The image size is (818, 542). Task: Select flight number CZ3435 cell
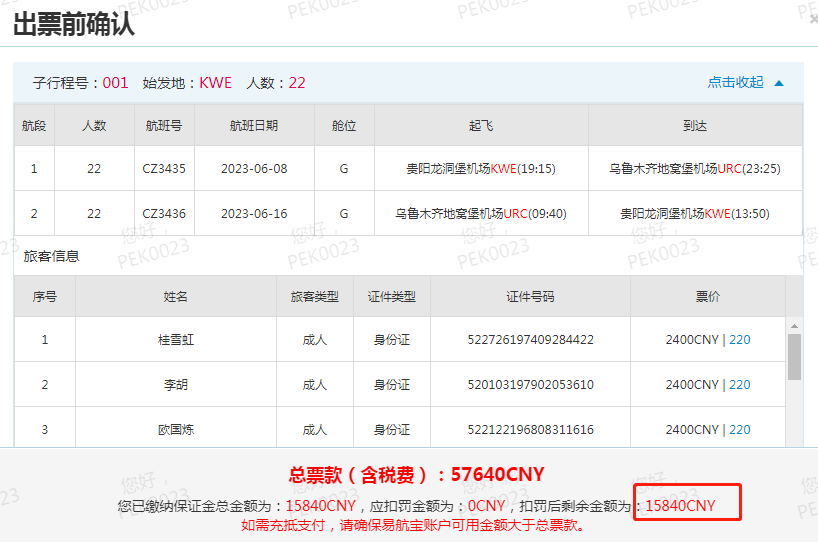click(x=164, y=169)
